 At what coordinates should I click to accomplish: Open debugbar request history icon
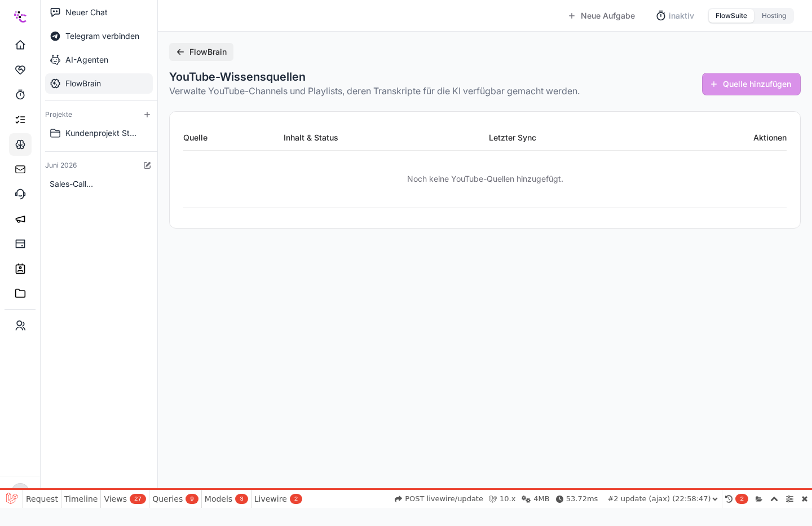729,499
